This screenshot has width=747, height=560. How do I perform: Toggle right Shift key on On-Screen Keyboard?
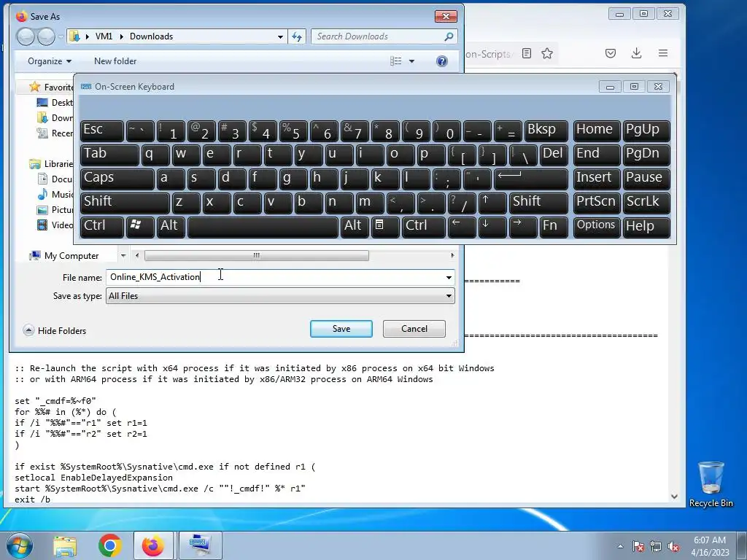pyautogui.click(x=538, y=203)
